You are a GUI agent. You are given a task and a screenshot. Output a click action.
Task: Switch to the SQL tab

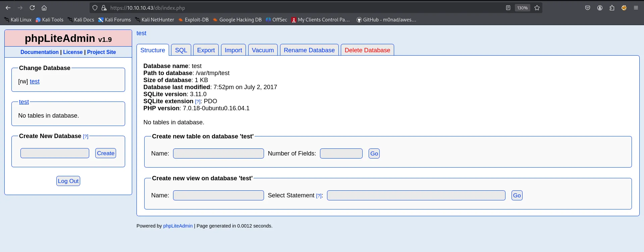click(181, 50)
